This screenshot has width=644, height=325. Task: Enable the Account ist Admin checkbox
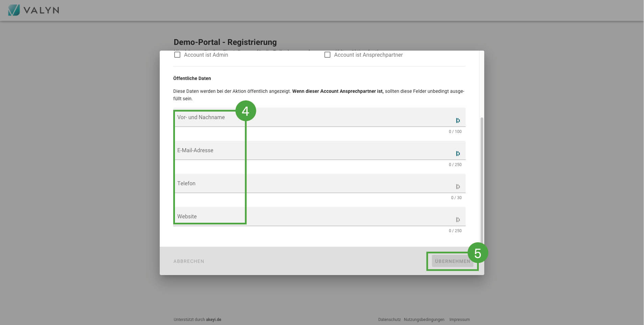pyautogui.click(x=177, y=55)
